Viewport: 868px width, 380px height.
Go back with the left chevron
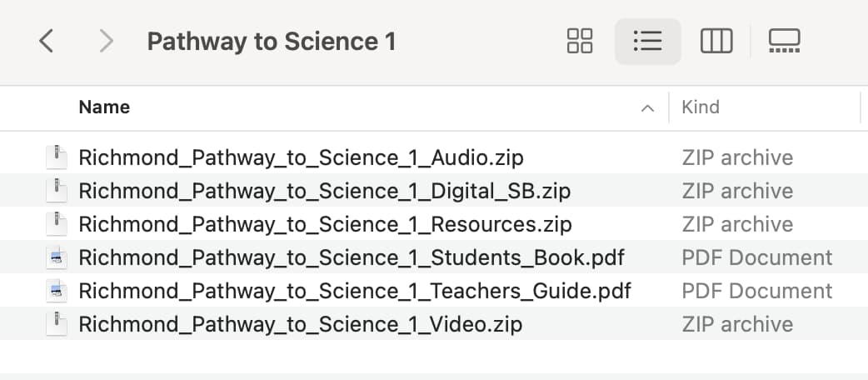pyautogui.click(x=47, y=42)
